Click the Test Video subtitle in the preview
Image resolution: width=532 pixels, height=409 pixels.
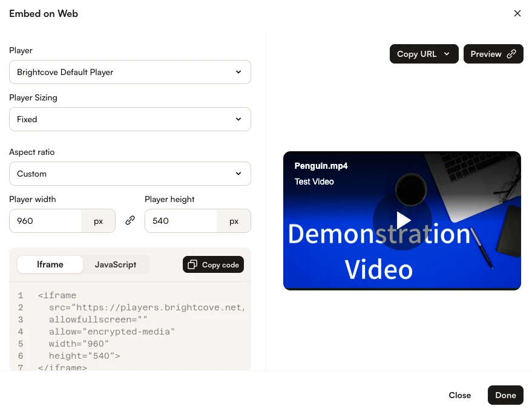tap(314, 182)
